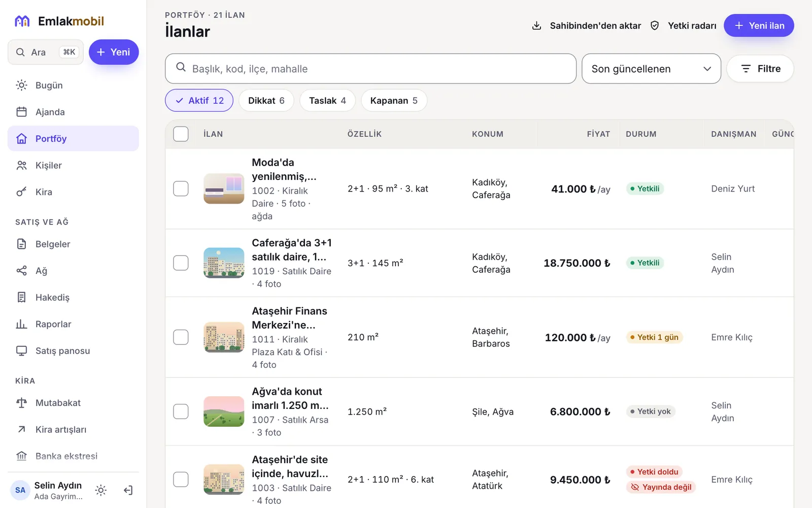Tick checkbox for Ağva'da konut imarlı listing
Viewport: 812px width, 508px height.
click(181, 411)
